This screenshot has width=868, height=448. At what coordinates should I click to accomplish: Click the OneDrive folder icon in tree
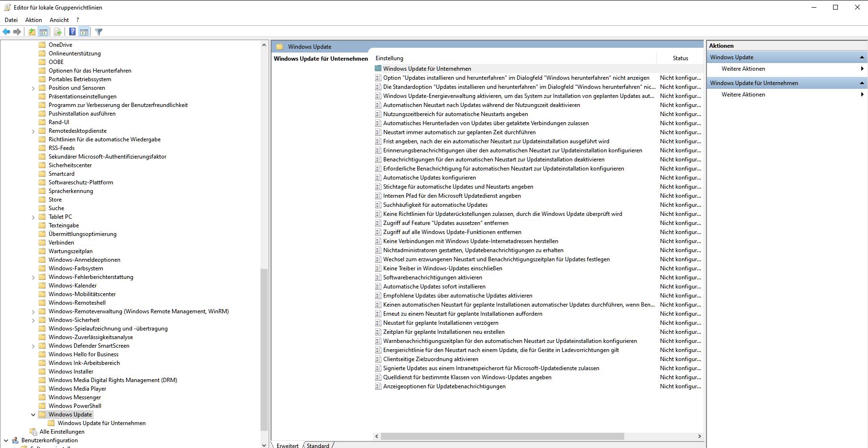click(42, 45)
